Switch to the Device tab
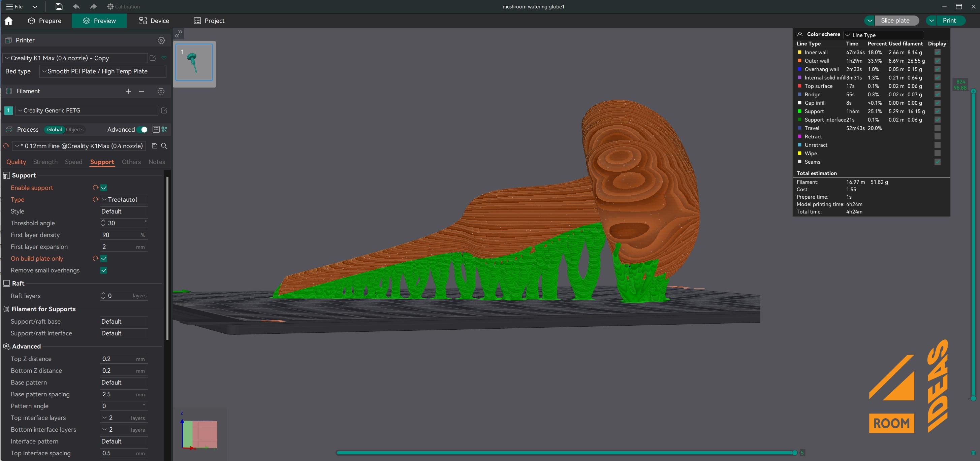This screenshot has height=461, width=980. point(154,21)
